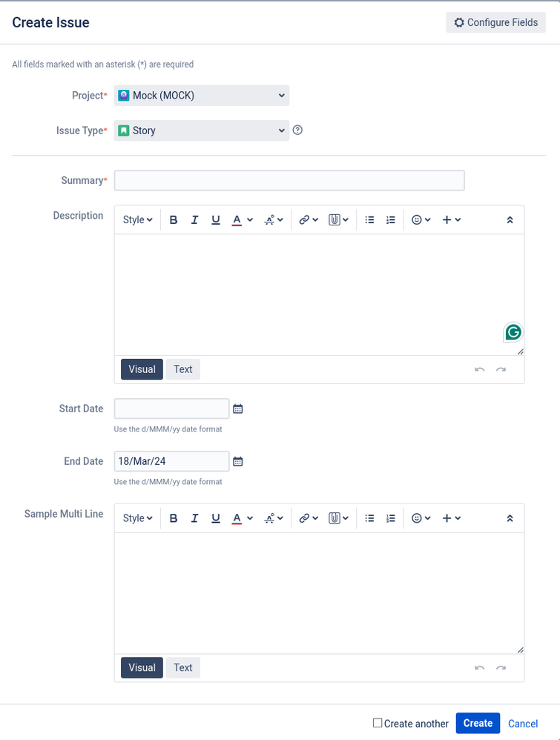560x740 pixels.
Task: Open more formatting menu in Sample Multi Line toolbar
Action: pos(274,518)
